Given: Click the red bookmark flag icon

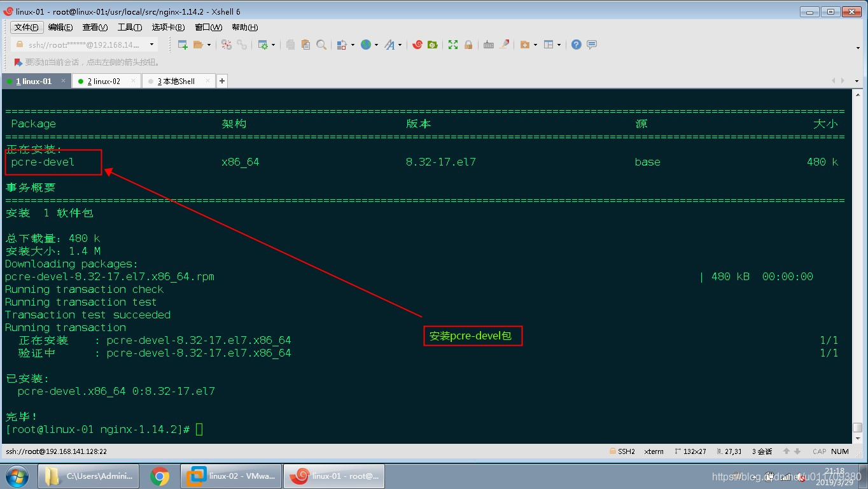Looking at the screenshot, I should click(18, 62).
